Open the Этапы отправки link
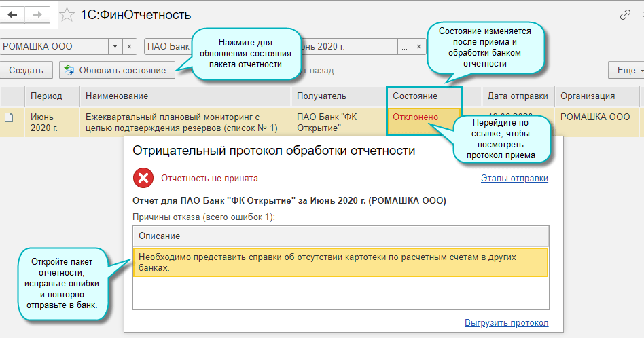This screenshot has height=338, width=644. 514,178
